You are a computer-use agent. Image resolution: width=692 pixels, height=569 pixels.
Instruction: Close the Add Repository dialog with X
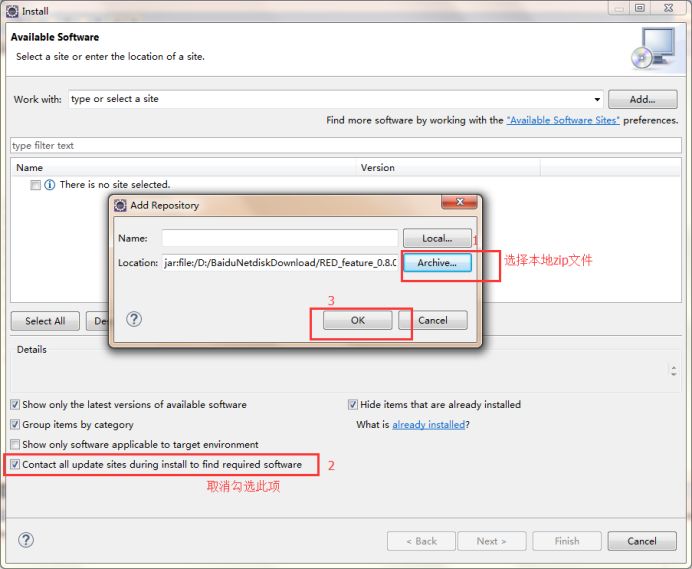459,202
